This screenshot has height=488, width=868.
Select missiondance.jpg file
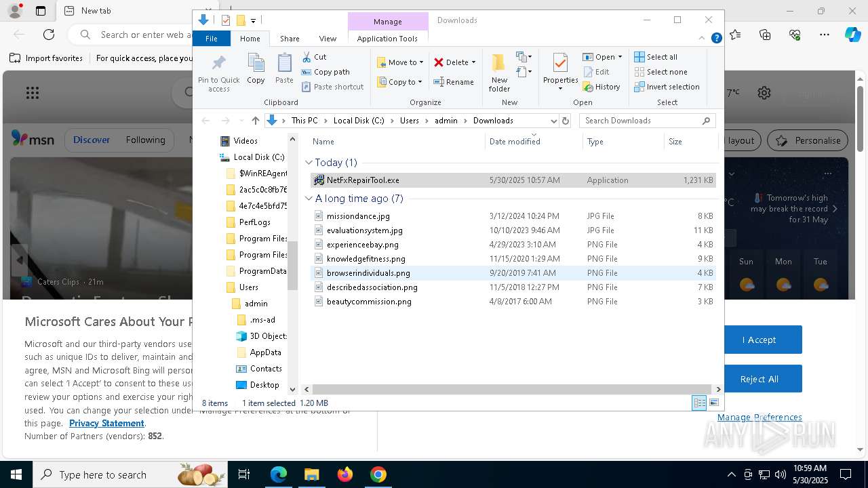click(x=513, y=216)
